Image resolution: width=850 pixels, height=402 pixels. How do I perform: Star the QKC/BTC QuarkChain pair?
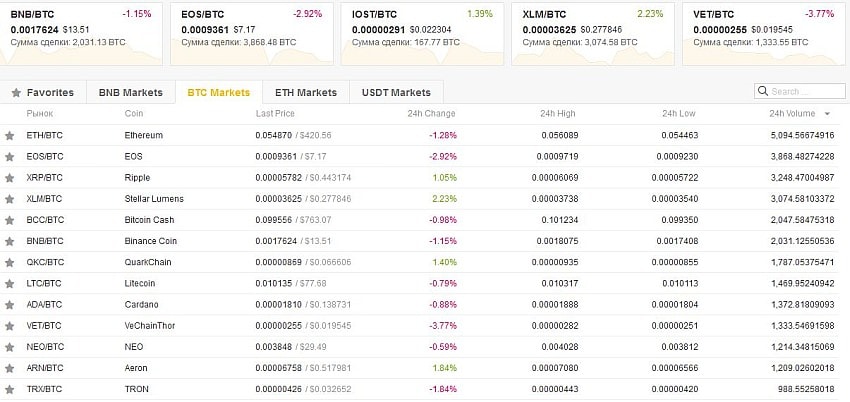[10, 262]
